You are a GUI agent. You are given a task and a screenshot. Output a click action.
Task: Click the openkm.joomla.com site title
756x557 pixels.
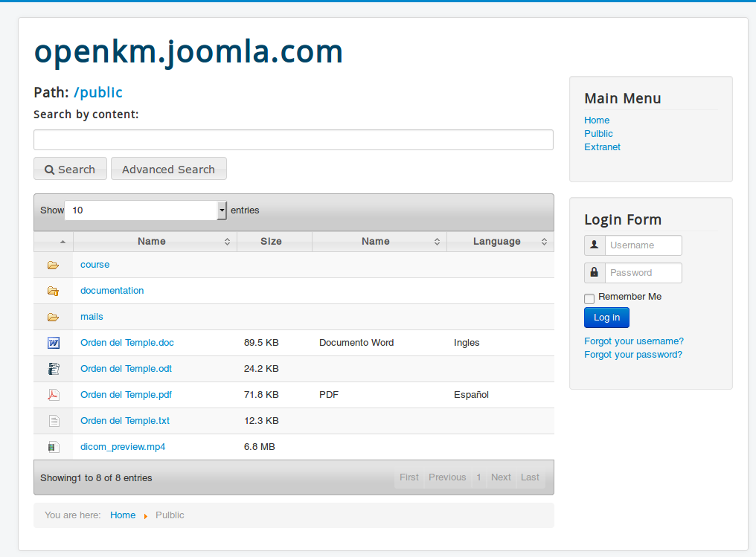(188, 52)
